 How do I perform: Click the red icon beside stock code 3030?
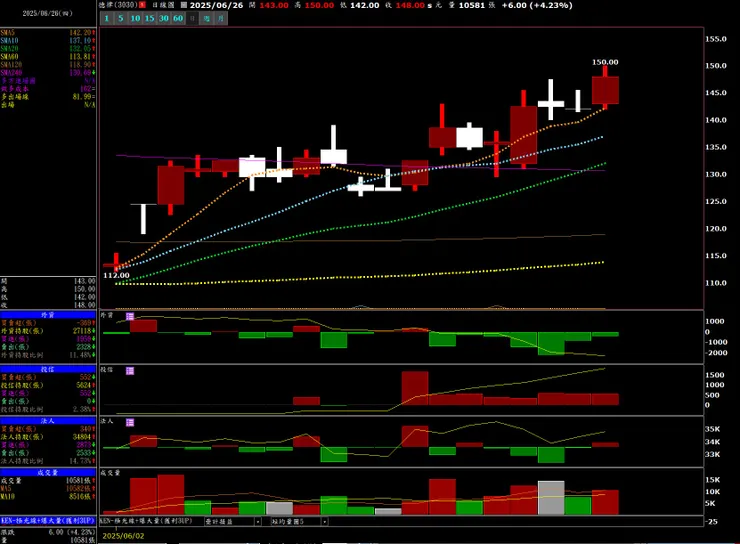click(142, 5)
